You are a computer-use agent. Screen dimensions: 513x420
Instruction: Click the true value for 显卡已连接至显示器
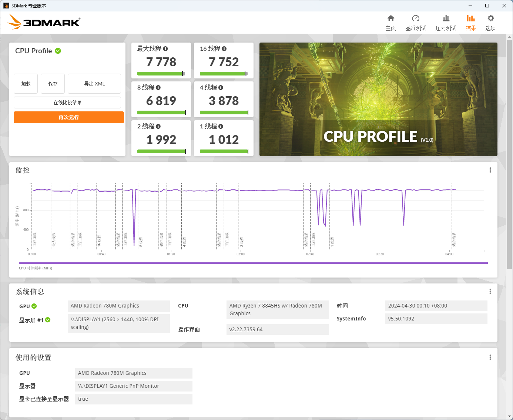tap(134, 399)
